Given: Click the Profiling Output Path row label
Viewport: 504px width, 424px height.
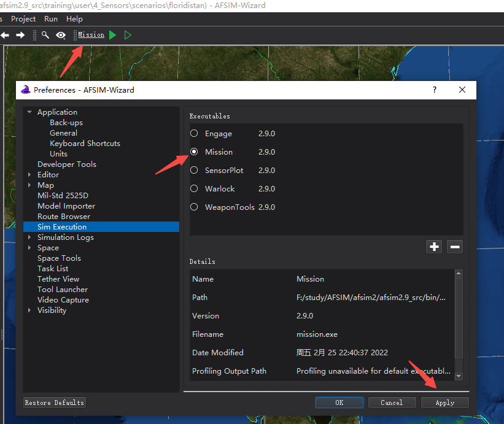Looking at the screenshot, I should point(229,371).
